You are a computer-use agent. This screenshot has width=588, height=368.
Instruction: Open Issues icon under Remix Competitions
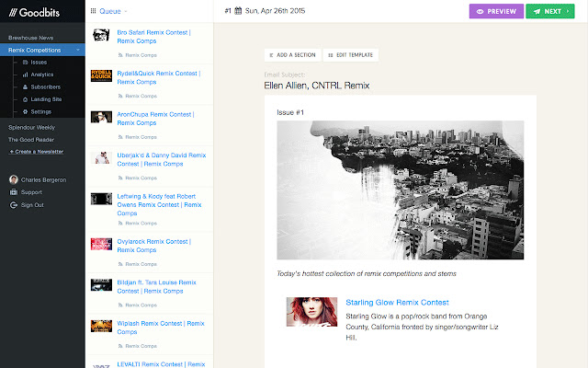point(25,63)
